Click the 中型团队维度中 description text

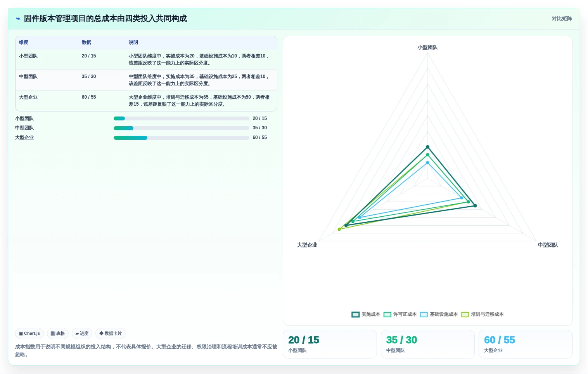click(x=199, y=80)
